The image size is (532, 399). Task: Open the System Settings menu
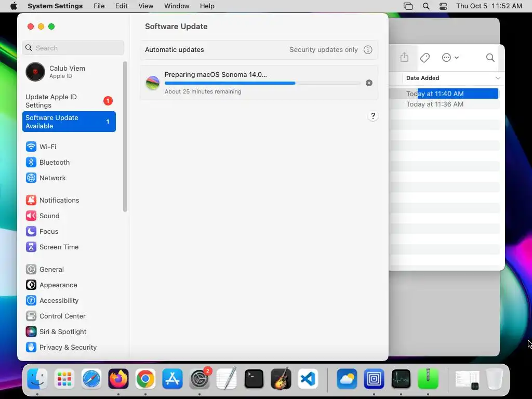pos(55,6)
